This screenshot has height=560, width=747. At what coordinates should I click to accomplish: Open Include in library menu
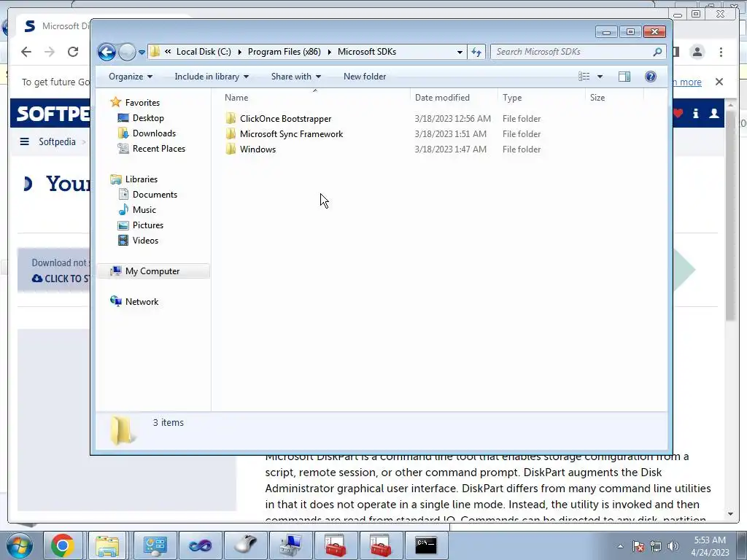[x=212, y=77]
